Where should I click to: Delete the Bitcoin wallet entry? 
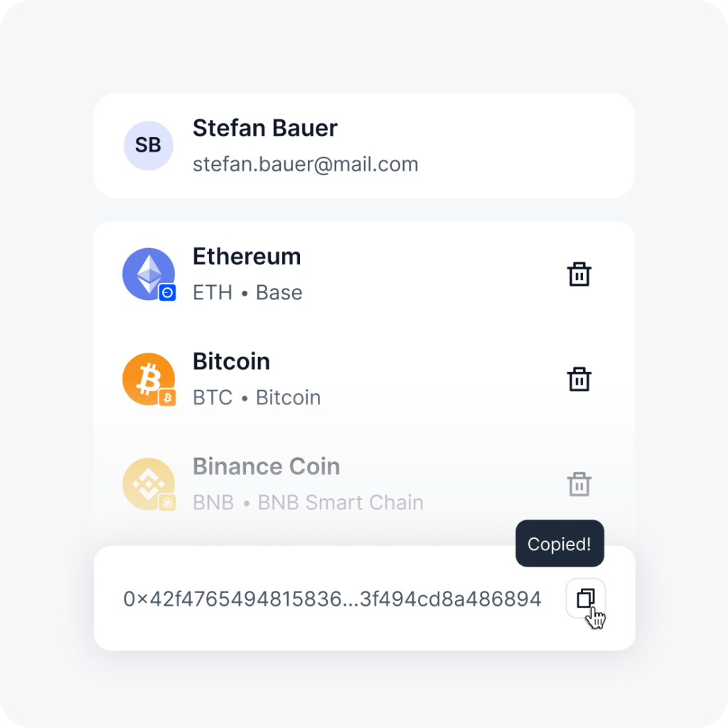(x=579, y=379)
